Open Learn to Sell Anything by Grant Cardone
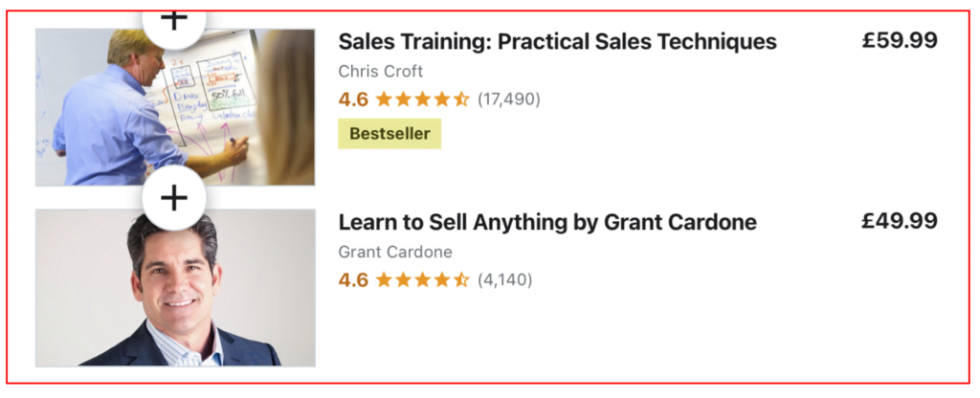The height and width of the screenshot is (398, 980). (x=547, y=223)
